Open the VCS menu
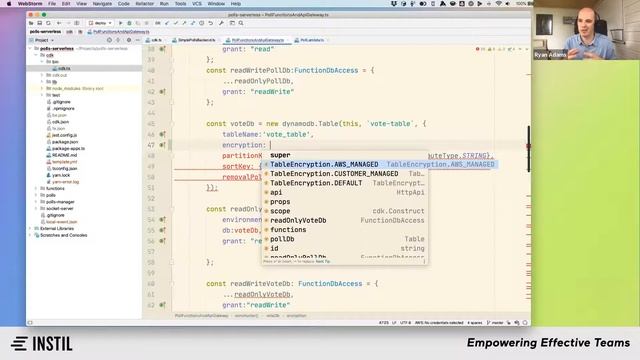This screenshot has width=640, height=360. [197, 4]
